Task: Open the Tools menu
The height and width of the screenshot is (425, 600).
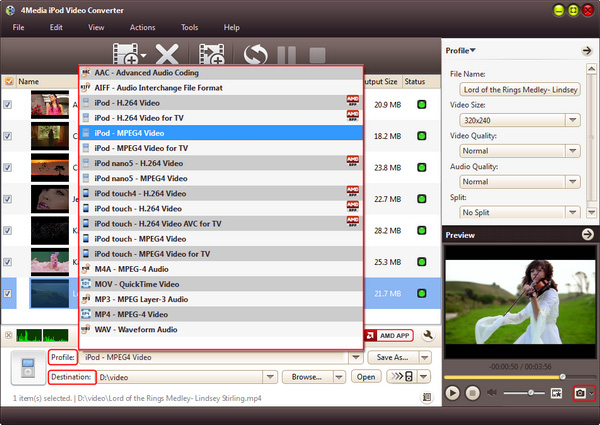Action: (189, 27)
